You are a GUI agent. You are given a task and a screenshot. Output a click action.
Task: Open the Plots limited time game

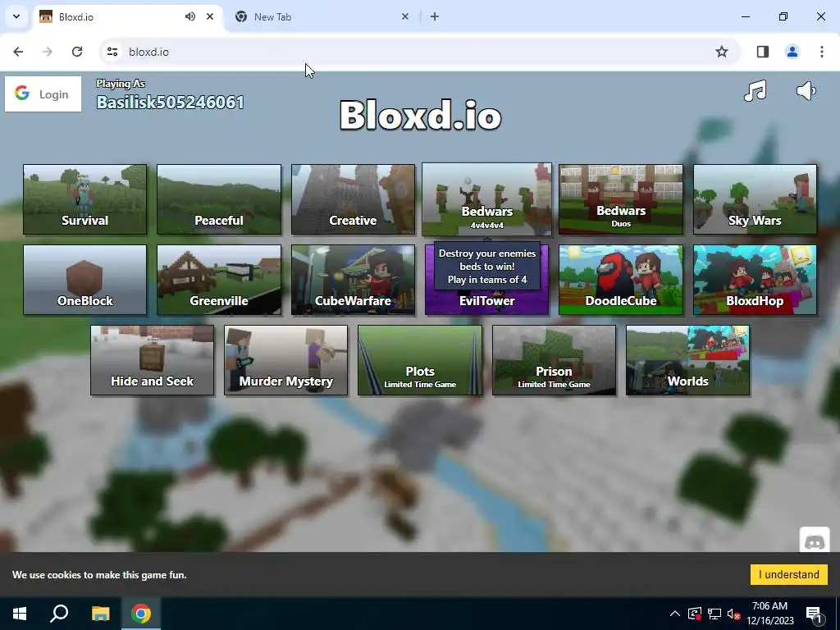420,360
